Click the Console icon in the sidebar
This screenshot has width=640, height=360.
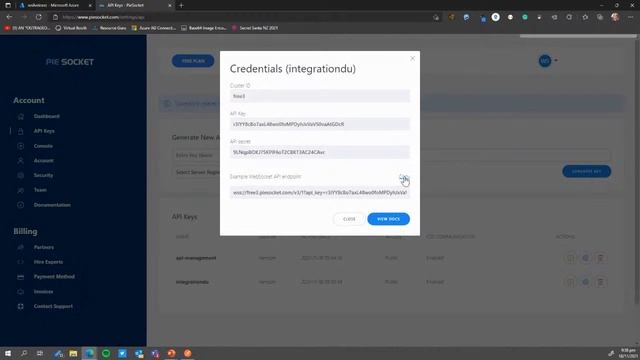20,146
